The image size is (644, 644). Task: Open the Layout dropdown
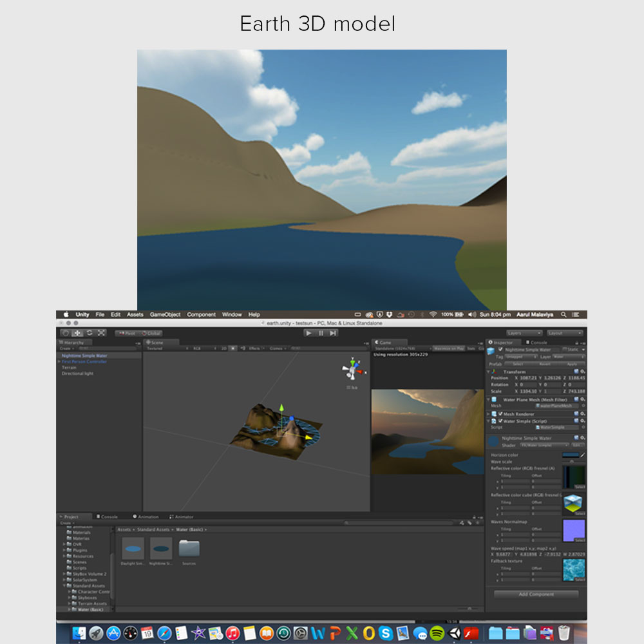coord(564,333)
